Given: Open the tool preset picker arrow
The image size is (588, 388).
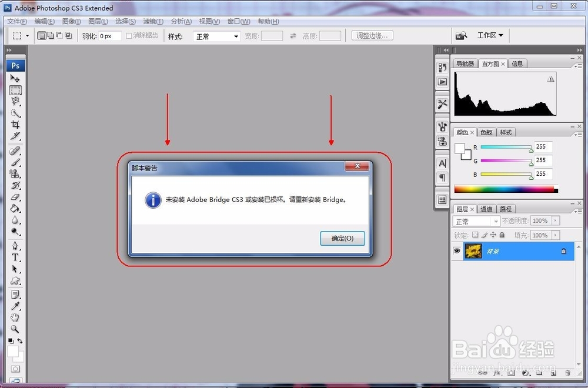Looking at the screenshot, I should click(28, 36).
